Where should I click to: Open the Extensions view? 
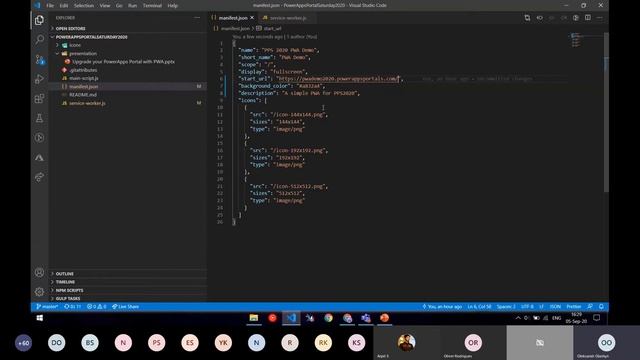point(39,98)
